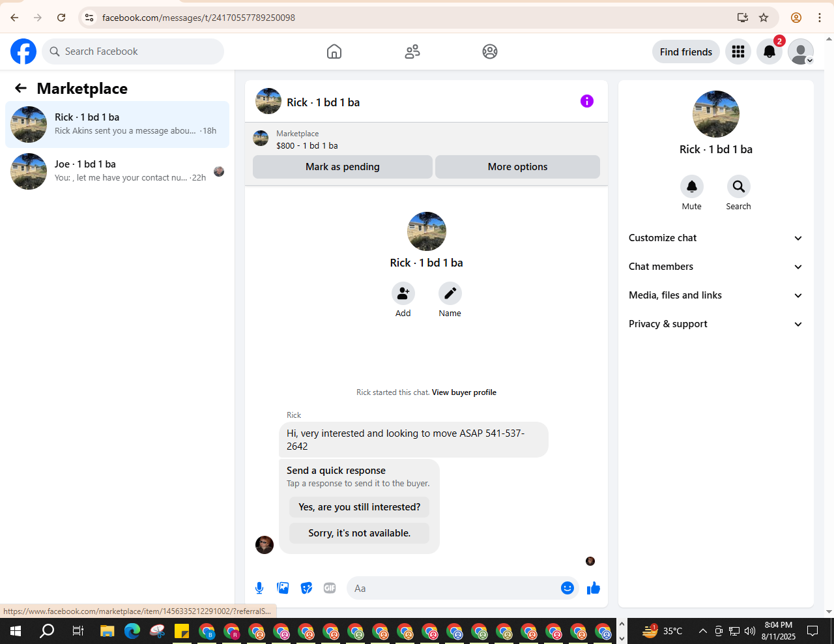
Task: Open the account profile avatar menu
Action: 801,51
